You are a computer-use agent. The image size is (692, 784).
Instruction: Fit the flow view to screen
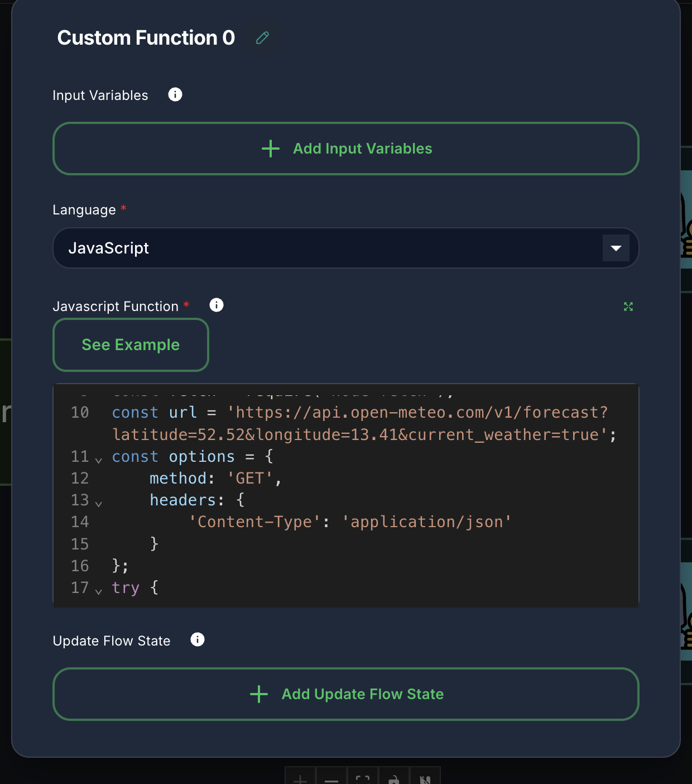tap(362, 780)
